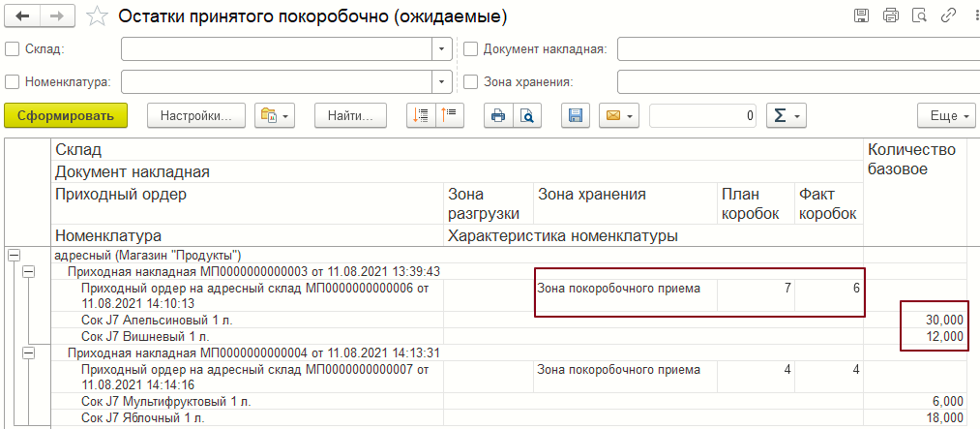Open the Номенклатура field dropdown arrow
This screenshot has width=980, height=429.
pyautogui.click(x=442, y=81)
